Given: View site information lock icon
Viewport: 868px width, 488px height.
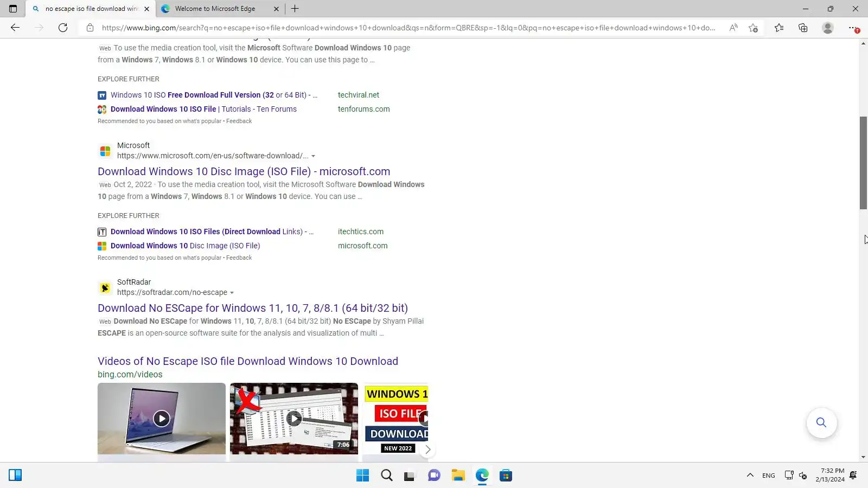Looking at the screenshot, I should [x=90, y=28].
